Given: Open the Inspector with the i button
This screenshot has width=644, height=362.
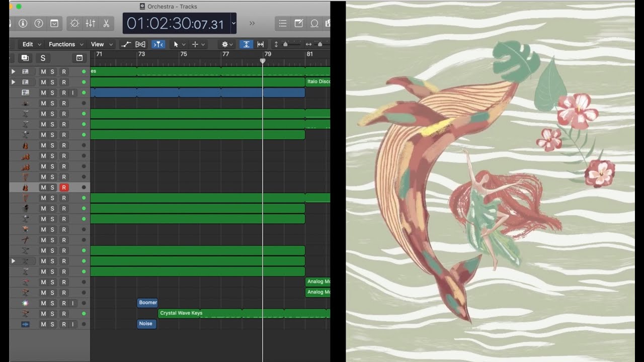Looking at the screenshot, I should 23,23.
